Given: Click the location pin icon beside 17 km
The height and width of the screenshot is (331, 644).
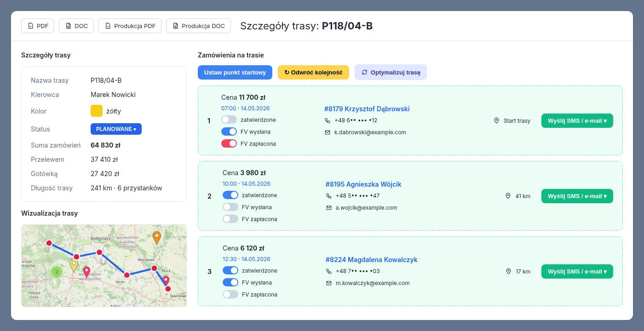Looking at the screenshot, I should pos(508,271).
